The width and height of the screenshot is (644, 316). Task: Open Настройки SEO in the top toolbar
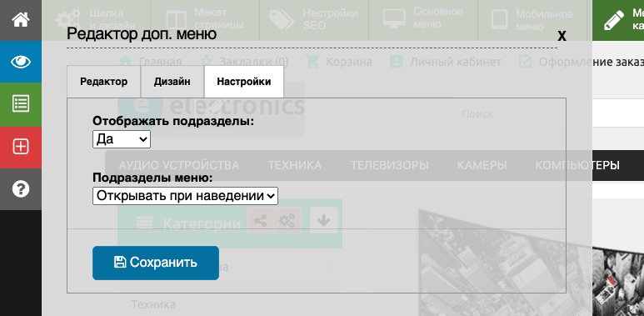tap(314, 20)
